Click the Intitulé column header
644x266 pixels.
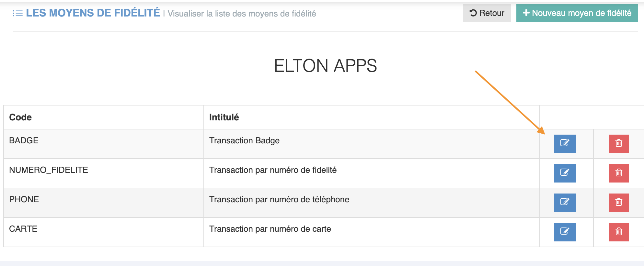point(224,117)
